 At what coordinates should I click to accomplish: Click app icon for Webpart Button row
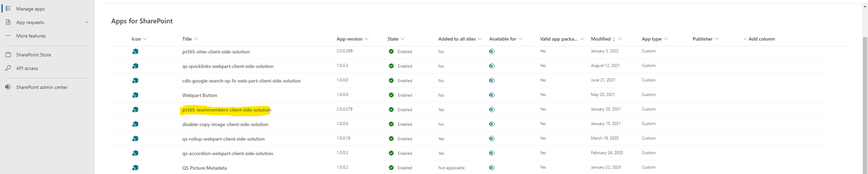[x=135, y=95]
